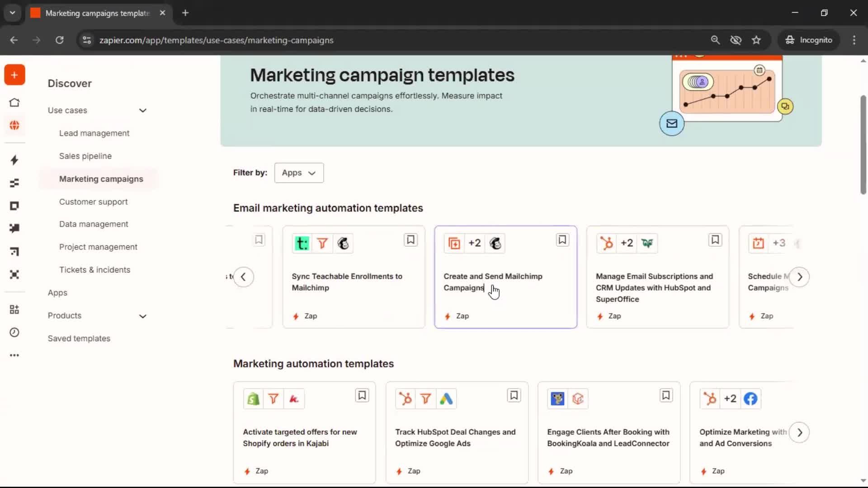Click the Facebook icon on Optimize Marketing card
The height and width of the screenshot is (488, 868).
tap(750, 399)
